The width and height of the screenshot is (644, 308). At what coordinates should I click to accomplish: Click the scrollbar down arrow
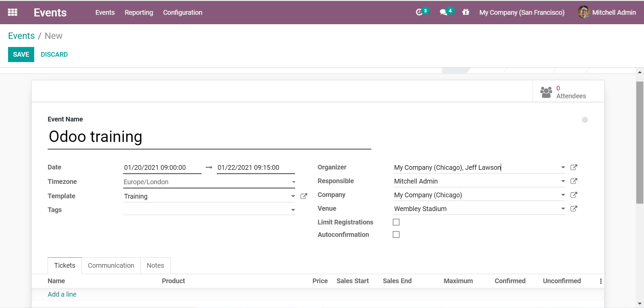coord(640,304)
